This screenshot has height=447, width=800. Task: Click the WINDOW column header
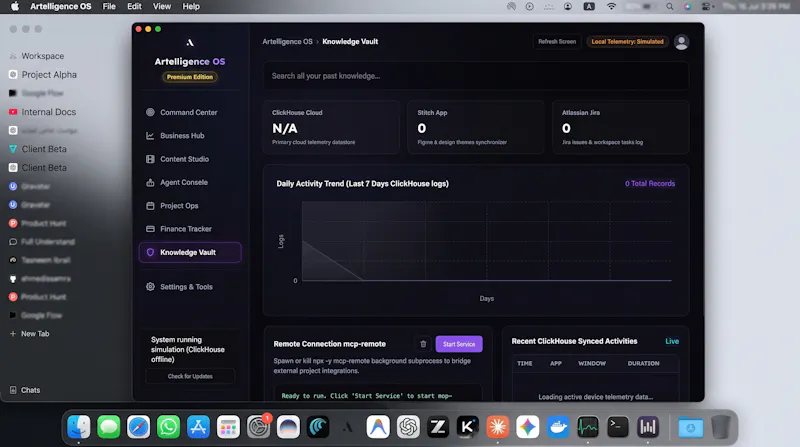pyautogui.click(x=592, y=363)
